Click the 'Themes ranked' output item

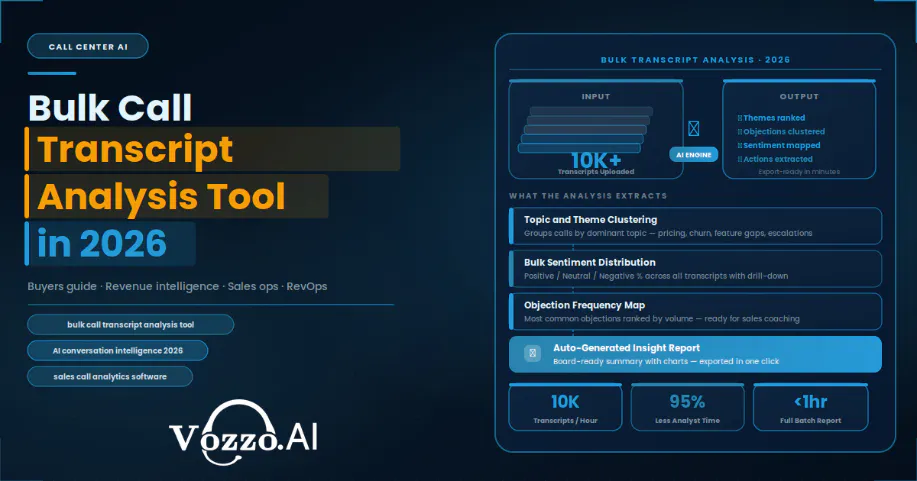click(771, 118)
